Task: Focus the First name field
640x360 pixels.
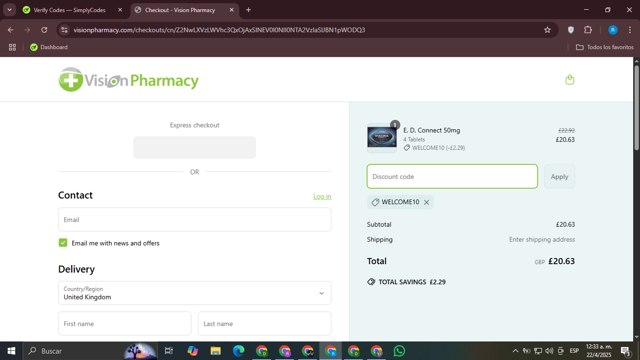Action: (x=124, y=324)
